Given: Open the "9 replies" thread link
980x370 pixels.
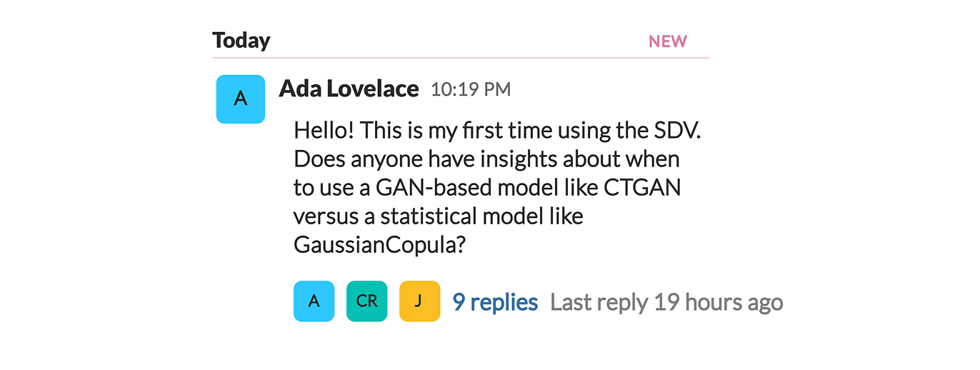Looking at the screenshot, I should [x=495, y=302].
